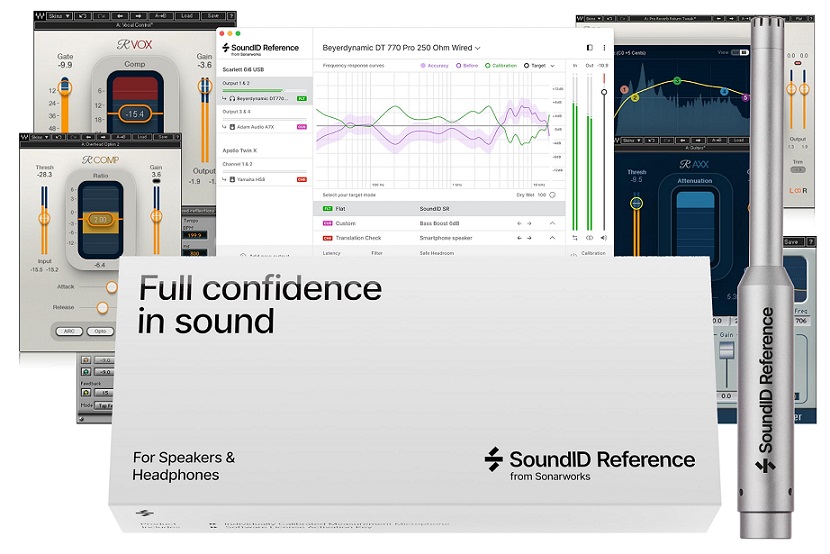Select the Custom target mode row
Viewport: 830px width, 554px height.
tap(439, 223)
